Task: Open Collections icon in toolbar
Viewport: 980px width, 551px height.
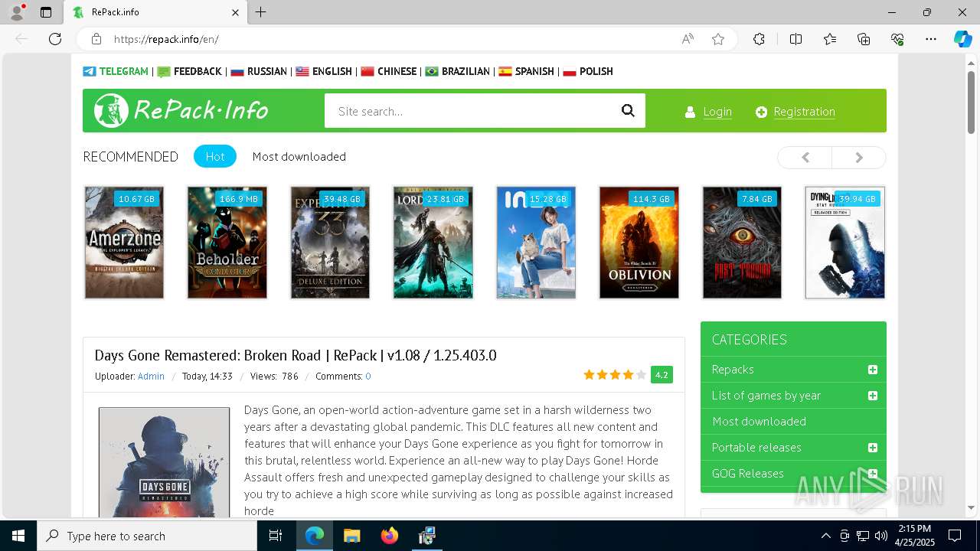Action: 864,39
